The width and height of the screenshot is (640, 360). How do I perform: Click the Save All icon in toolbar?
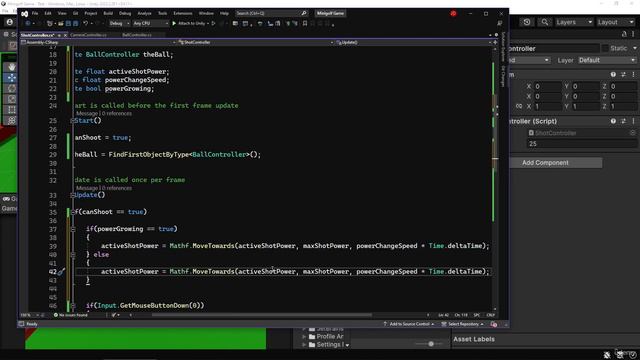tap(76, 24)
